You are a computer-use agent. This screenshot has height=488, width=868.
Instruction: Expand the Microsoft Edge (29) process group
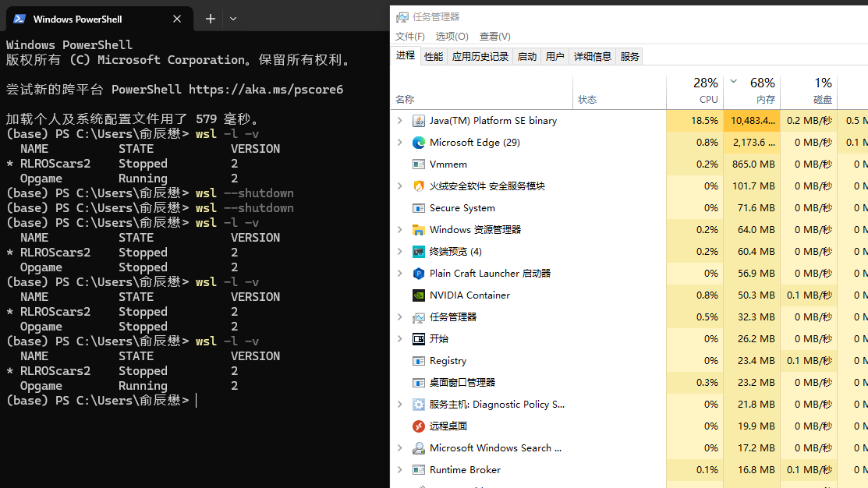(x=399, y=142)
